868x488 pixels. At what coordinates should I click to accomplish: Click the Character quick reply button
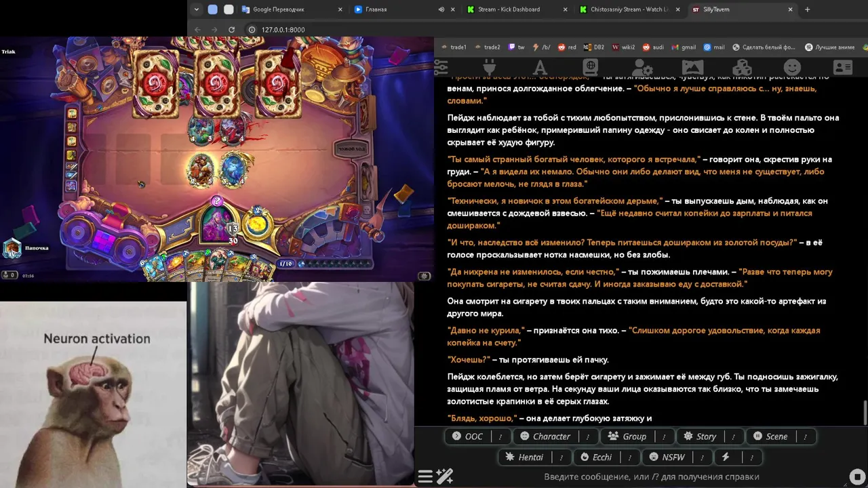(545, 436)
